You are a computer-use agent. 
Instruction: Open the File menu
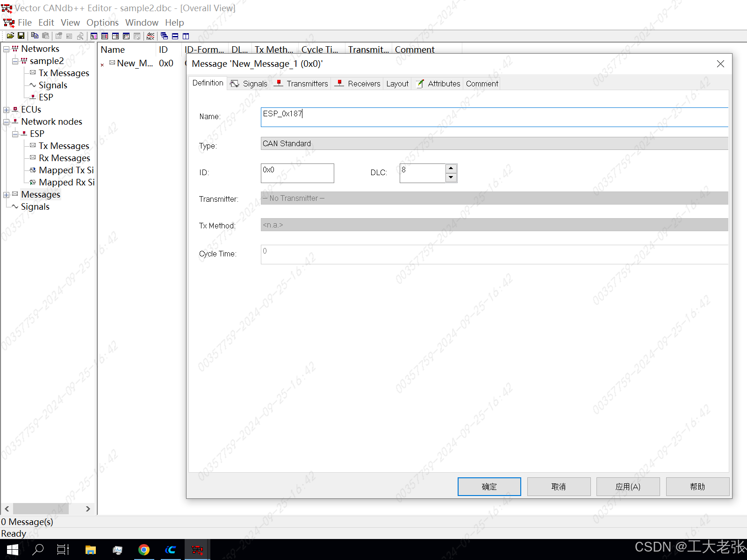[25, 22]
